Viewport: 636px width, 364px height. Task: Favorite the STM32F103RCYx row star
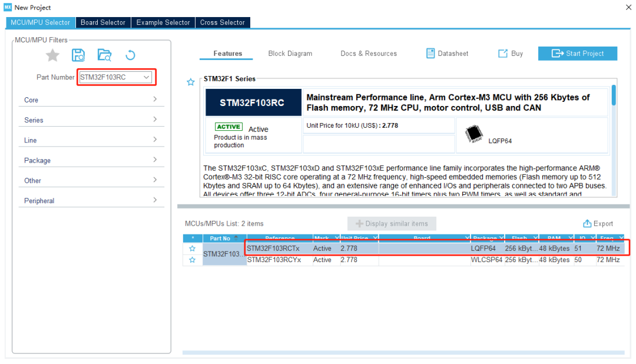tap(192, 260)
